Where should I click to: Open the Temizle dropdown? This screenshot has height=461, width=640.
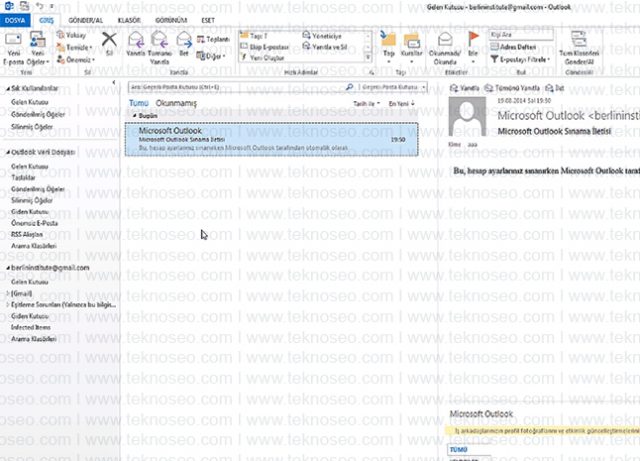click(74, 47)
